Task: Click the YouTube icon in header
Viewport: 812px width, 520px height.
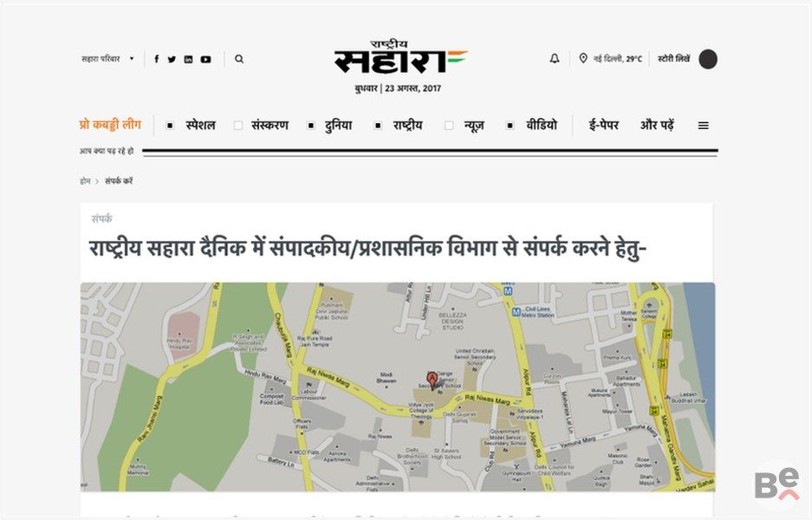Action: pos(205,60)
